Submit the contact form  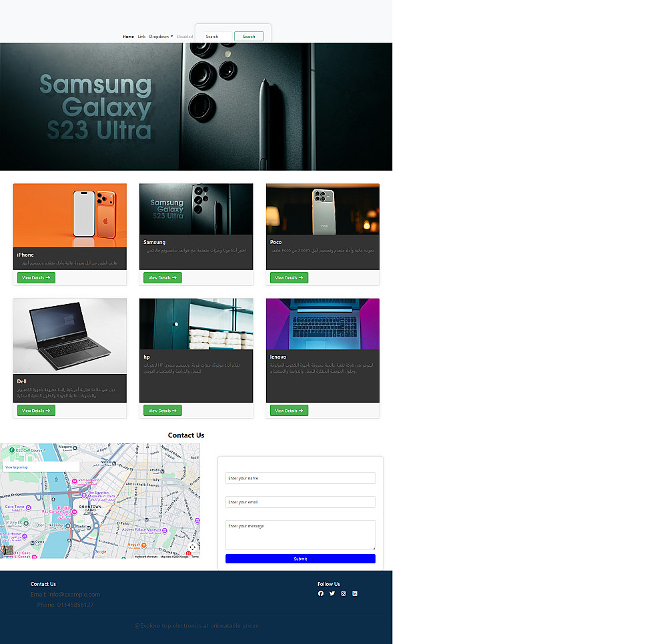point(300,559)
